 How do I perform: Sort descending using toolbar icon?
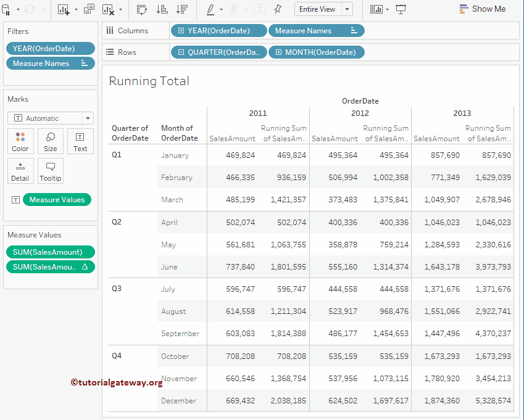click(x=181, y=9)
